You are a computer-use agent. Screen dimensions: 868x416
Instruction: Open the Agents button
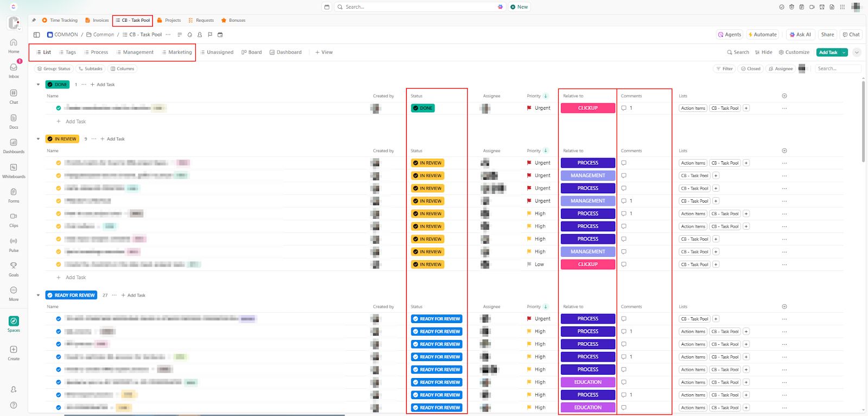[730, 35]
